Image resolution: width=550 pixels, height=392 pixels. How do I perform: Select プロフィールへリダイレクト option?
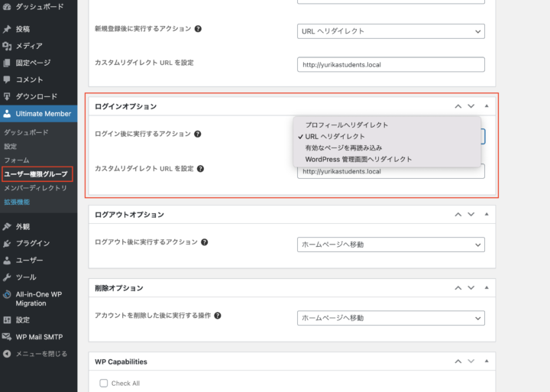click(x=387, y=125)
